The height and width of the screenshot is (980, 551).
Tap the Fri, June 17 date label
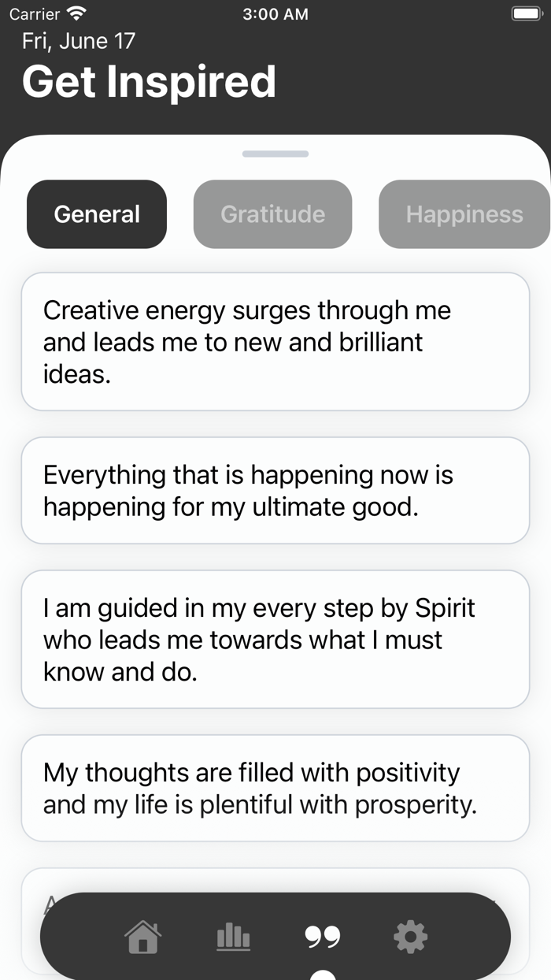click(x=77, y=40)
